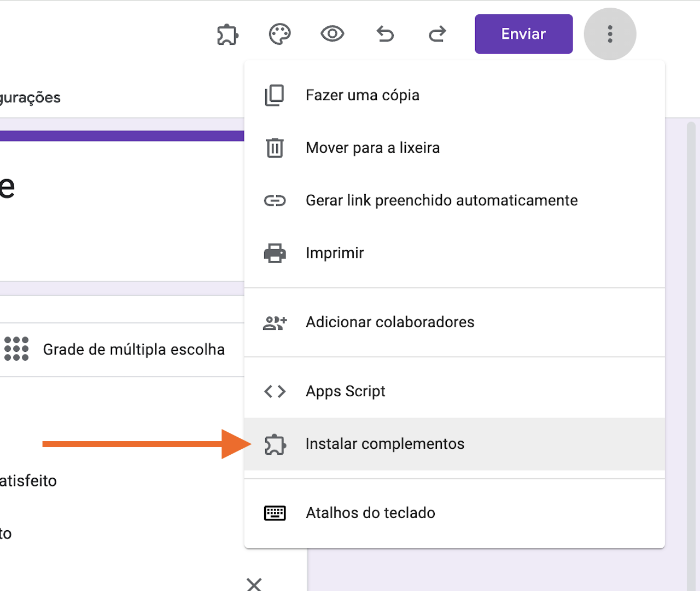
Task: Switch to the Configurações tab
Action: (x=30, y=97)
